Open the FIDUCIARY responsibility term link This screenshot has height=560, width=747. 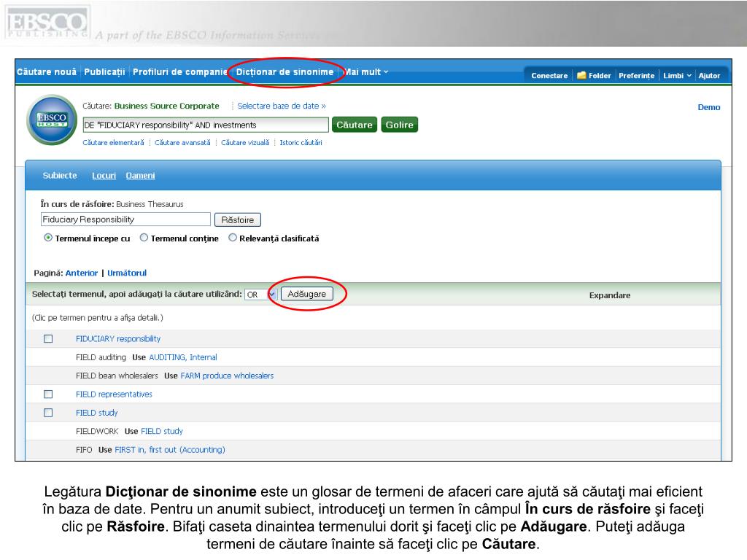coord(118,338)
